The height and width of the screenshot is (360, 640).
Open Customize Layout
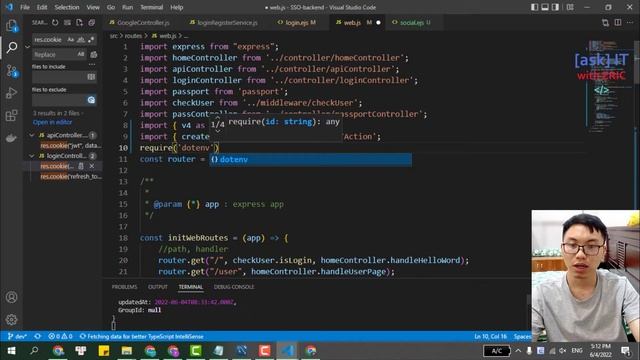pyautogui.click(x=570, y=7)
